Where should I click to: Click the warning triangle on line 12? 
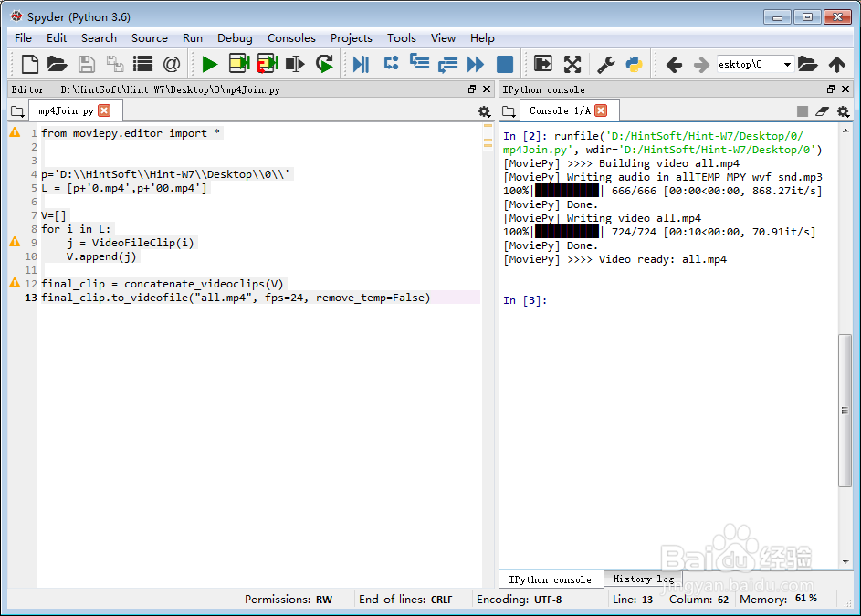pyautogui.click(x=16, y=284)
